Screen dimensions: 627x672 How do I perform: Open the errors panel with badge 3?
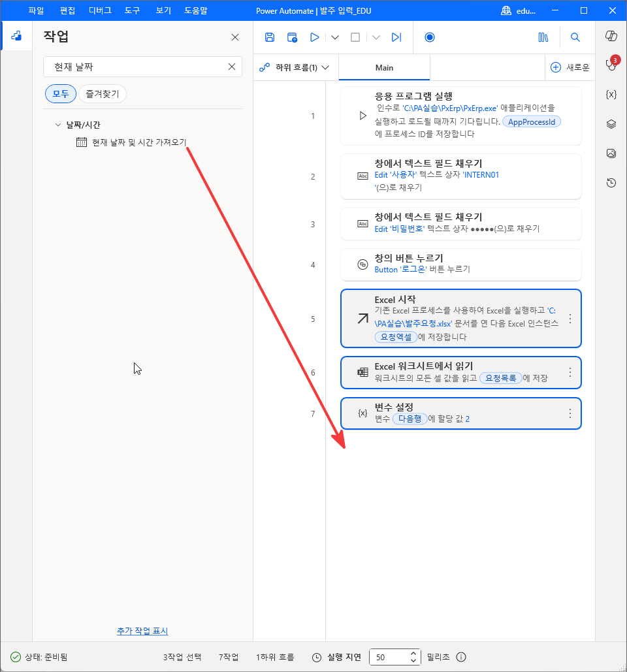(x=611, y=64)
